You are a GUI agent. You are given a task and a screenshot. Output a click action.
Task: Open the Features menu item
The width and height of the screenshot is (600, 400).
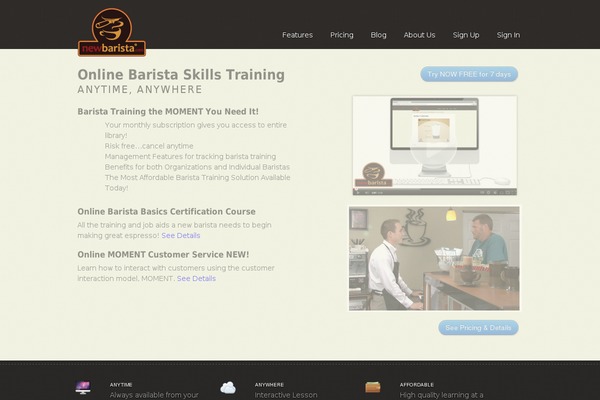297,35
